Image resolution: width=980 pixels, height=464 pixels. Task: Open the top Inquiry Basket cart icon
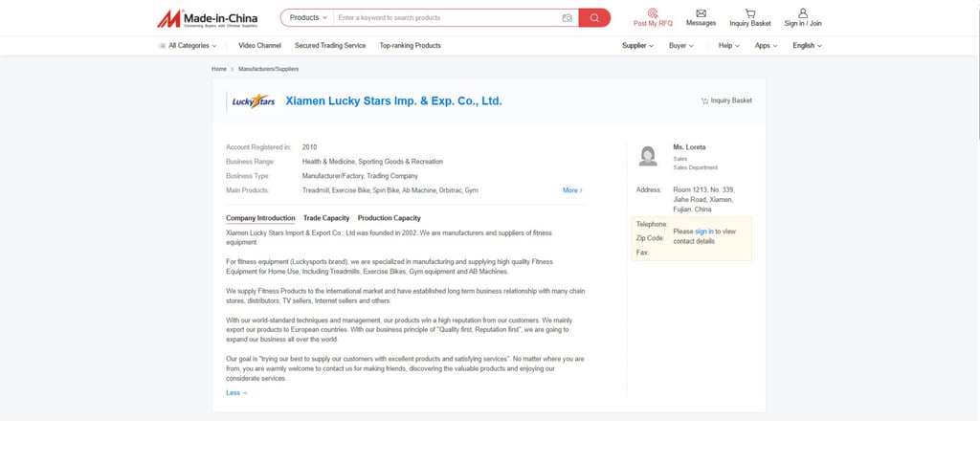pos(750,17)
